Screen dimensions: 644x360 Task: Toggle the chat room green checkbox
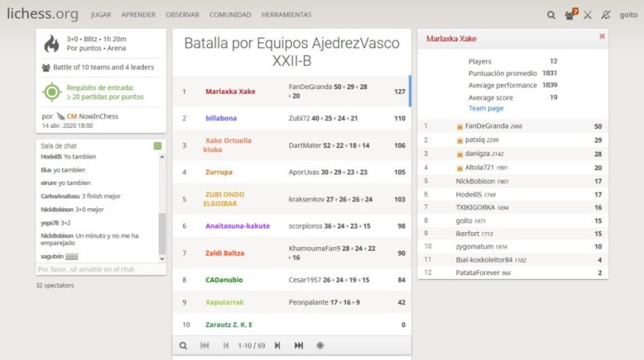pyautogui.click(x=157, y=146)
